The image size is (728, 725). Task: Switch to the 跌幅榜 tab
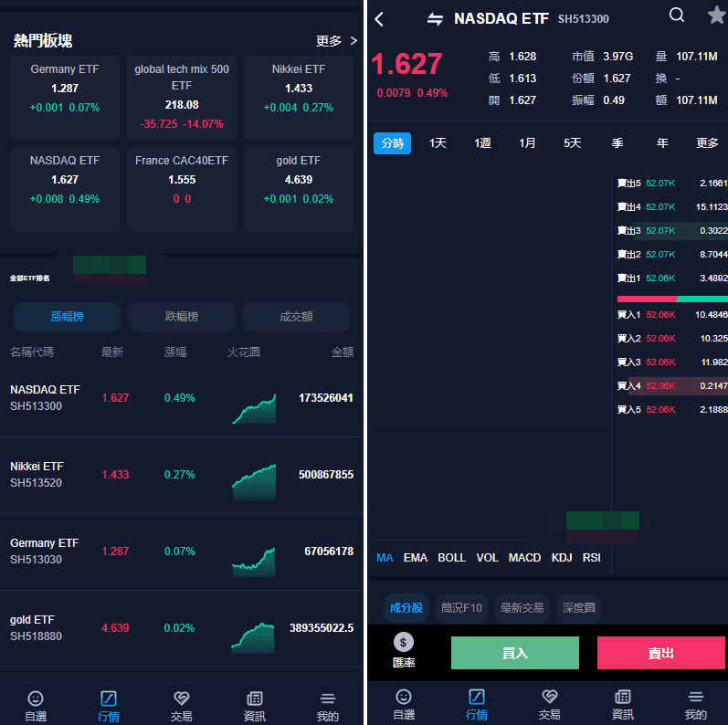pos(181,317)
